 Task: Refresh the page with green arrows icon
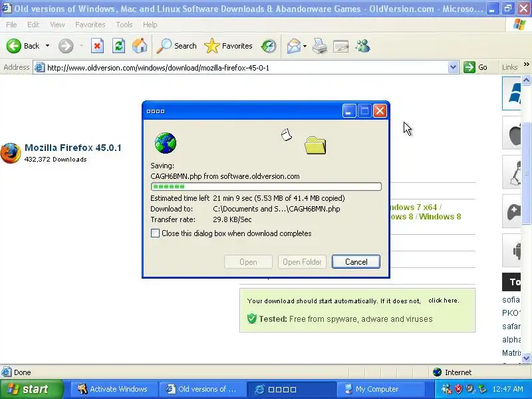click(x=118, y=46)
